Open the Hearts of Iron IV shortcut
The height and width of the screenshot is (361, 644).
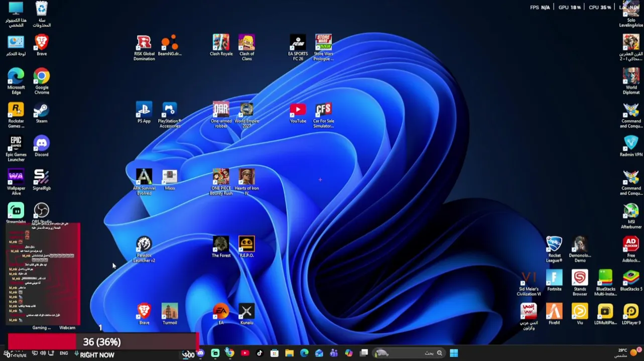246,183
